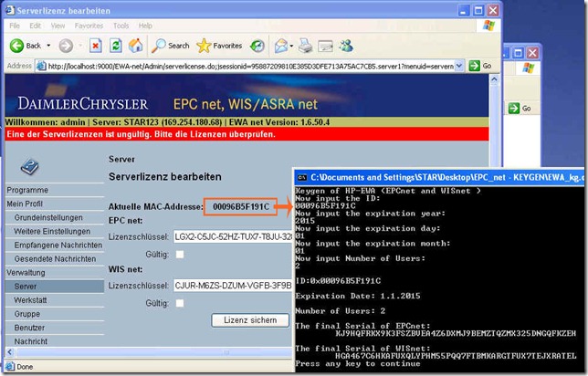The image size is (588, 376).
Task: Open Favorites star icon
Action: (204, 46)
